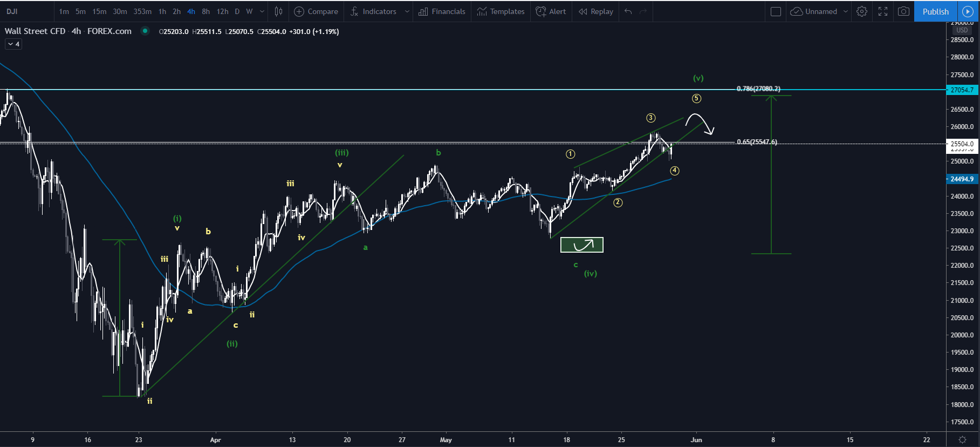Open the Unnamed layout dropdown
Image resolution: width=980 pixels, height=447 pixels.
(845, 11)
